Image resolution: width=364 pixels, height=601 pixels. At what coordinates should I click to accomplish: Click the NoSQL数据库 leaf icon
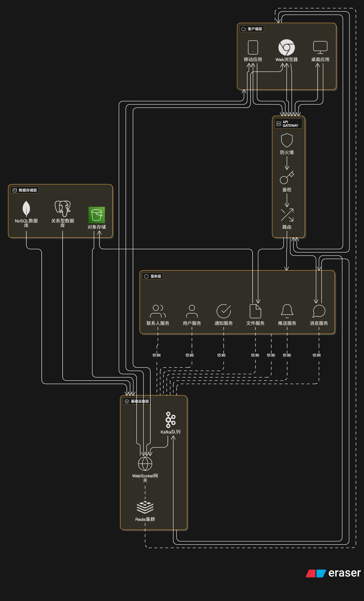point(26,209)
